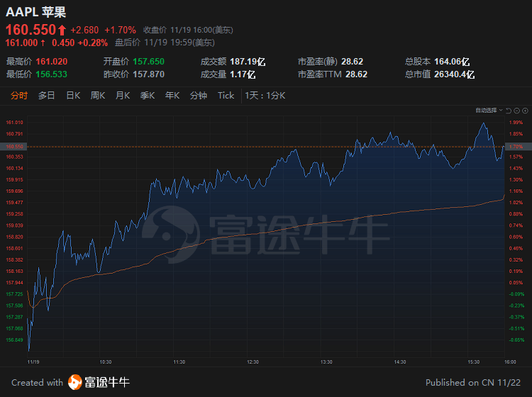This screenshot has width=532, height=397.
Task: Click the 1.99% label on percent axis
Action: click(x=516, y=123)
